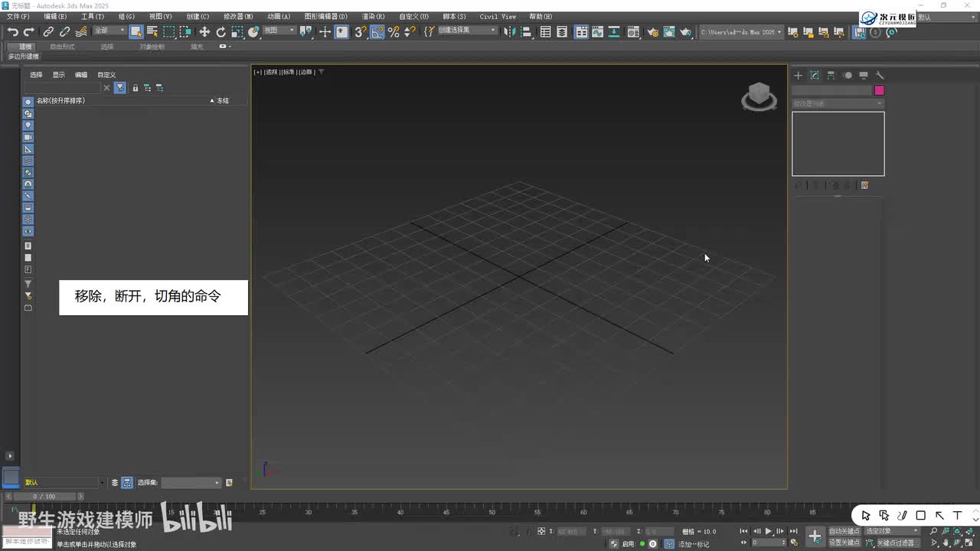Switch to the 自由形式 ribbon tab

pos(63,47)
